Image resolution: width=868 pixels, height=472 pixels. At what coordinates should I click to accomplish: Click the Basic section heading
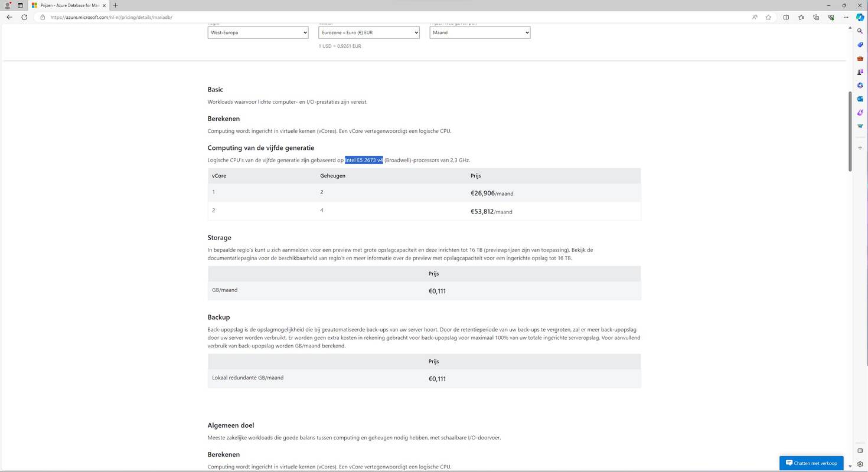[216, 90]
